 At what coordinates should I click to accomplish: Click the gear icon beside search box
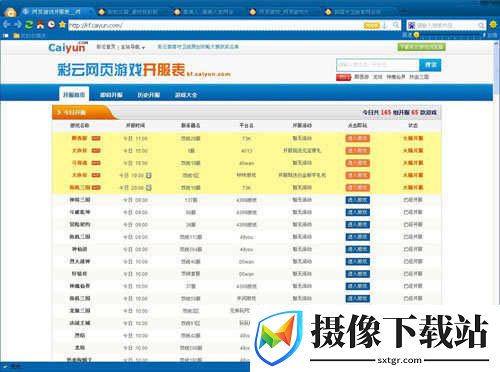pyautogui.click(x=493, y=25)
